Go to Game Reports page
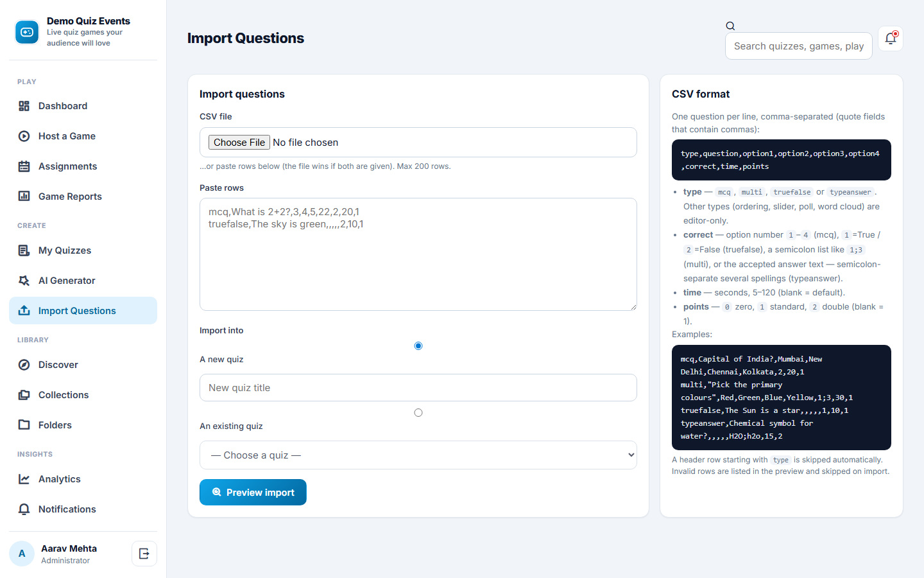 (x=83, y=197)
